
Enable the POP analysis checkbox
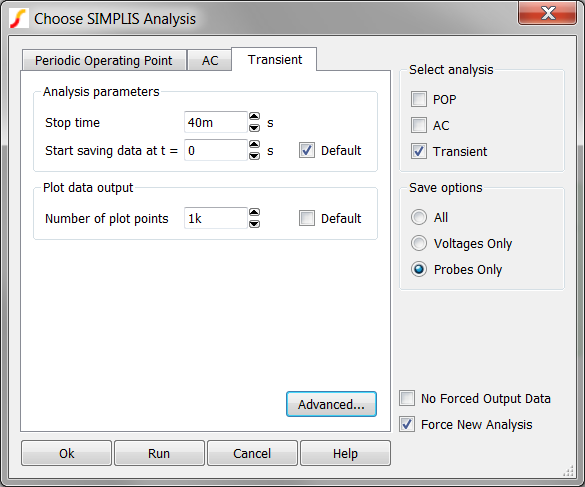[419, 99]
